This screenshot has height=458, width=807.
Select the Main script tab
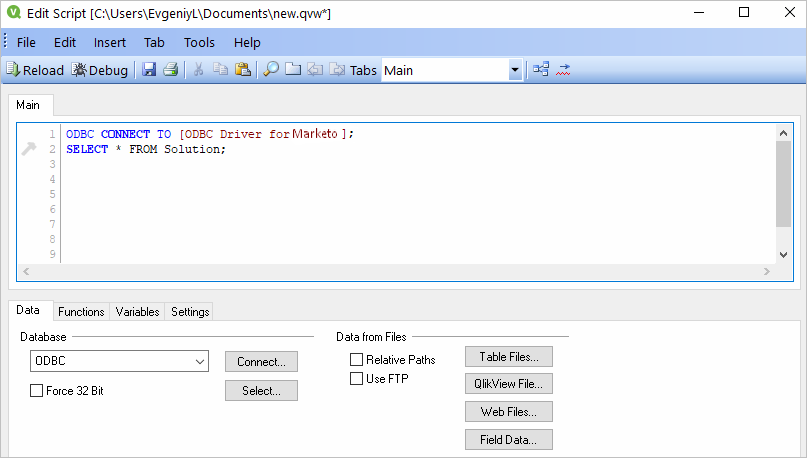28,105
